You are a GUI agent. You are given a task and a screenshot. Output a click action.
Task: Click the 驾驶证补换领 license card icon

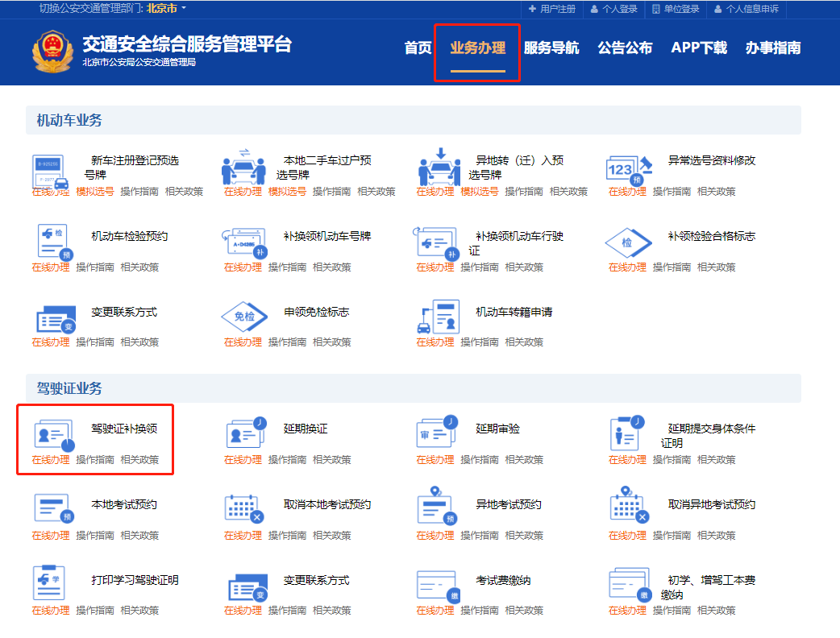pos(51,433)
